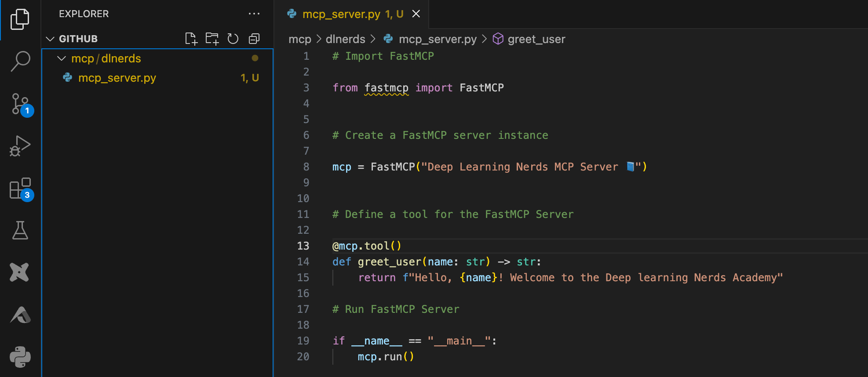This screenshot has height=377, width=868.
Task: Click the New File icon in GITHUB section
Action: click(x=191, y=39)
